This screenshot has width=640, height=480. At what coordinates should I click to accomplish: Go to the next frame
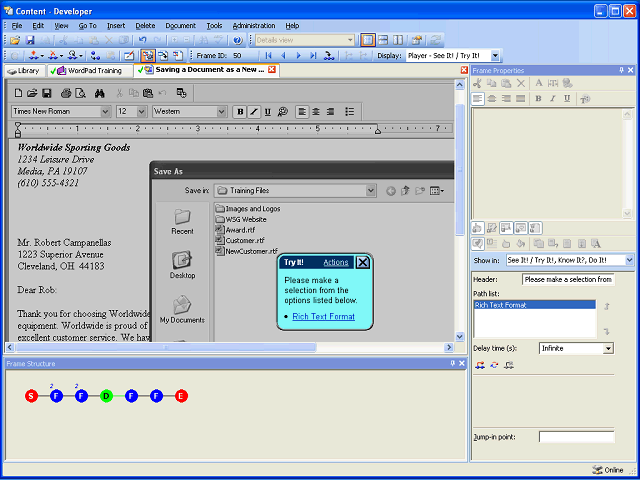click(298, 56)
